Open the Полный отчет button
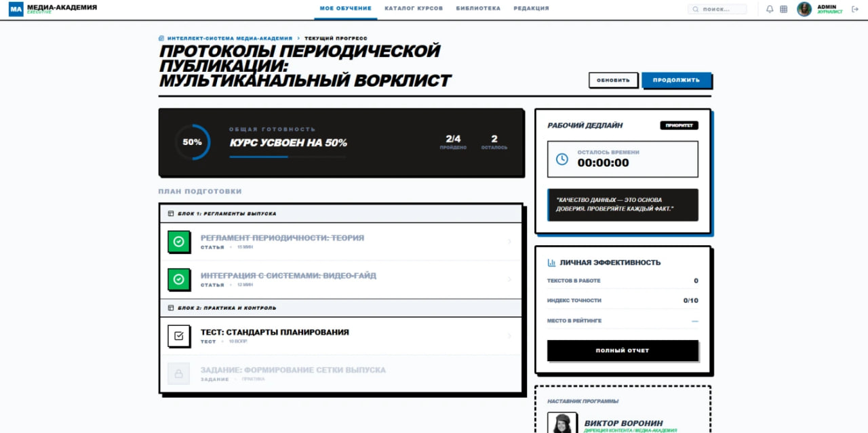Image resolution: width=868 pixels, height=433 pixels. coord(623,350)
